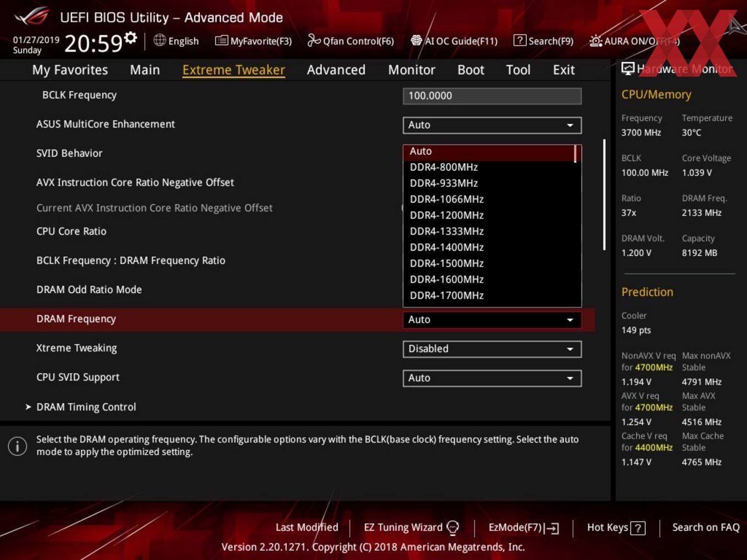Open Search(F9)
The image size is (747, 560).
click(543, 41)
